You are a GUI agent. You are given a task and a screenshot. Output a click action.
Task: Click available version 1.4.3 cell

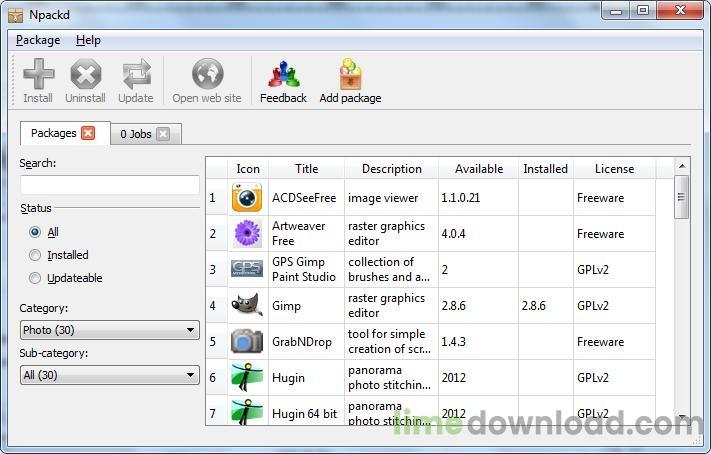[479, 342]
